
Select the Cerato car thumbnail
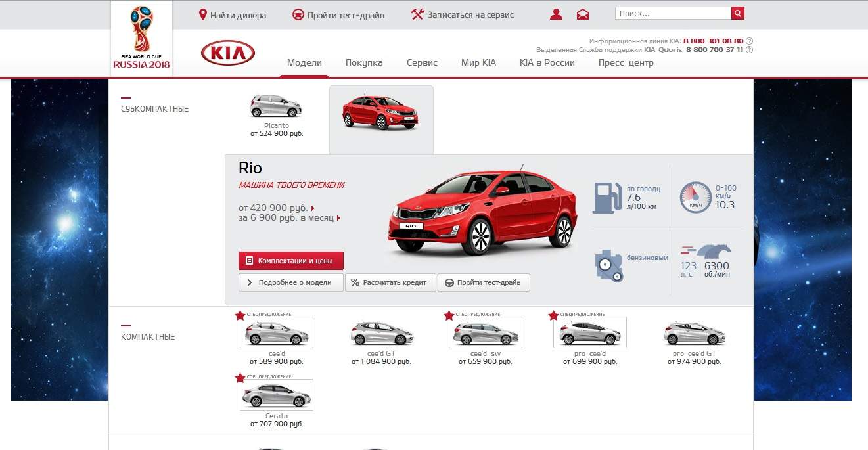[277, 395]
